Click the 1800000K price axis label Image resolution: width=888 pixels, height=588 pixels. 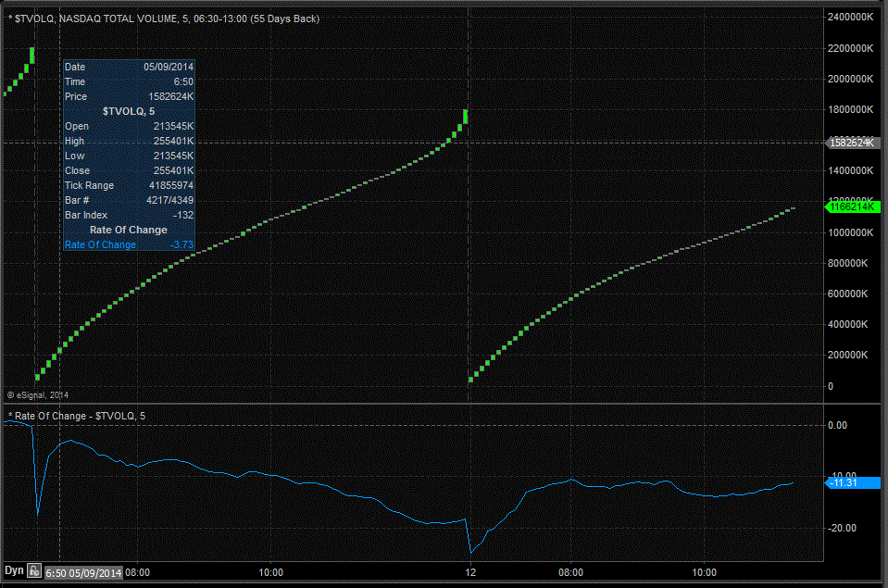pos(850,109)
